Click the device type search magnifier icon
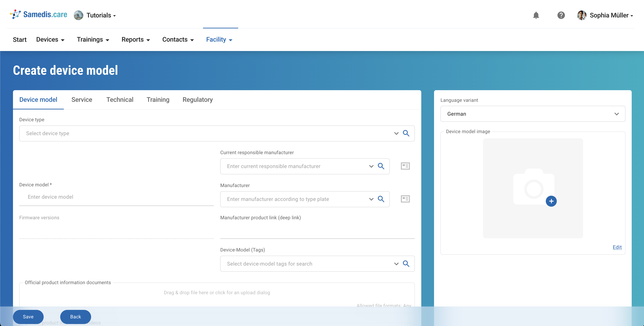The width and height of the screenshot is (644, 326). [x=406, y=133]
